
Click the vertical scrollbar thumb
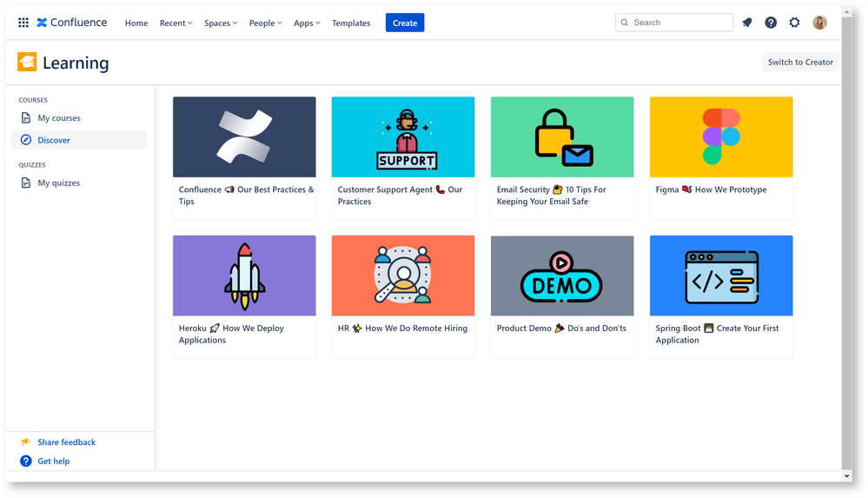(846, 242)
